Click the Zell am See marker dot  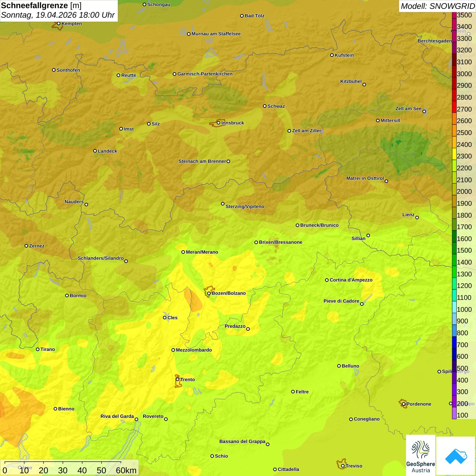[x=424, y=111]
